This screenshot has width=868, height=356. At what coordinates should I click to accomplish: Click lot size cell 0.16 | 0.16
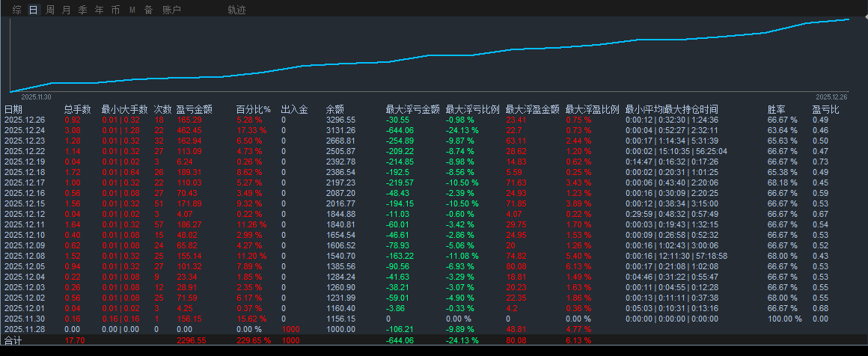click(120, 319)
